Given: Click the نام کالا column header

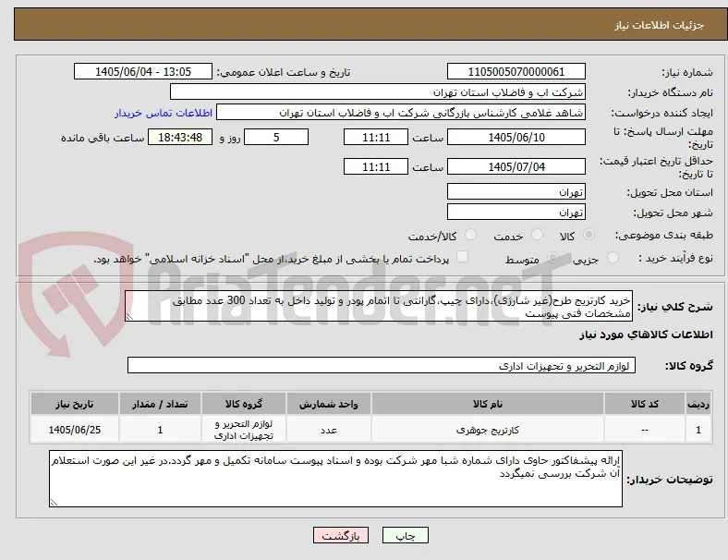Looking at the screenshot, I should point(488,404).
